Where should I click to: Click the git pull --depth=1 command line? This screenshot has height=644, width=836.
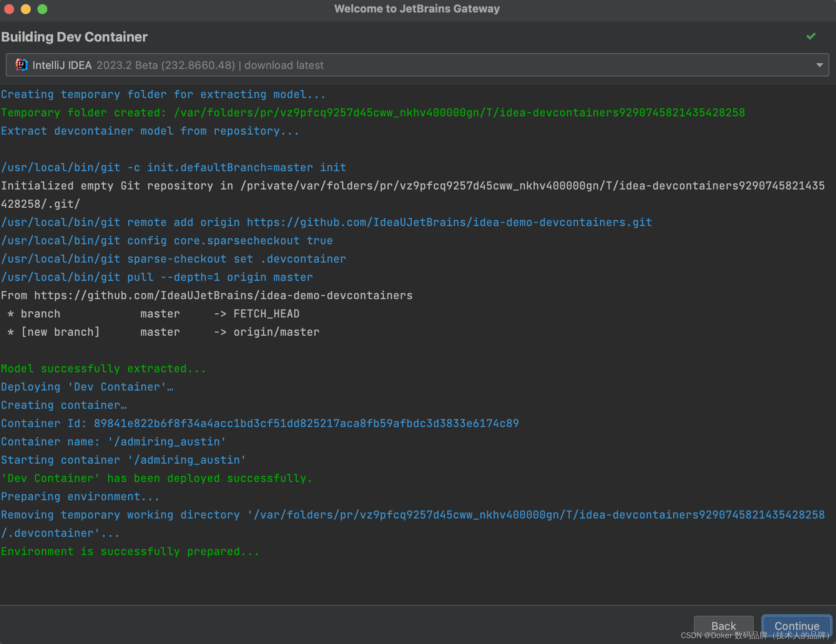pyautogui.click(x=157, y=277)
